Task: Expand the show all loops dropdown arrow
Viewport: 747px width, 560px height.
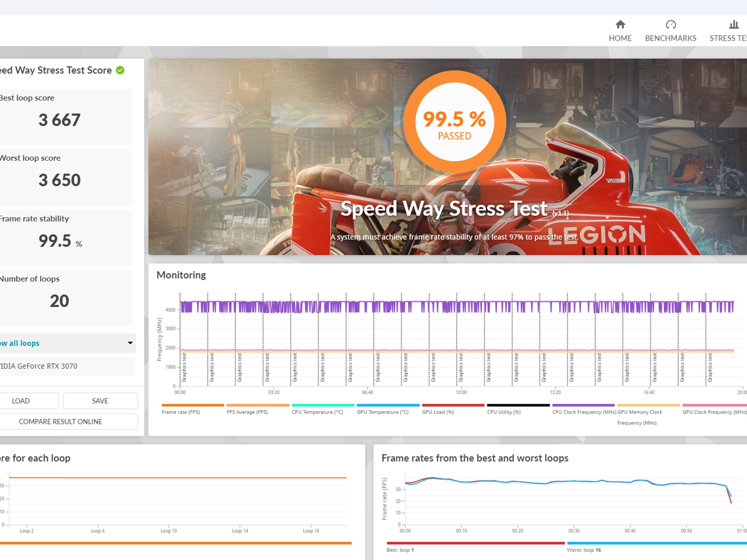Action: click(x=130, y=343)
